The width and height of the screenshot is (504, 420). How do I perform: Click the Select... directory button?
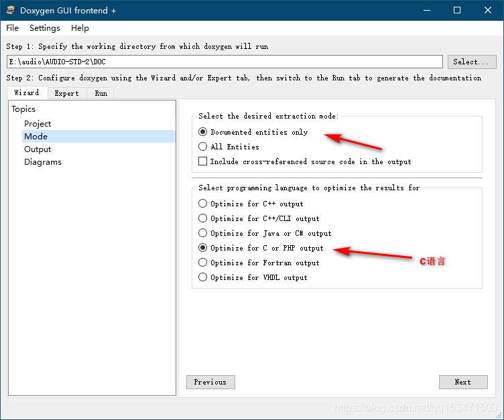[472, 62]
